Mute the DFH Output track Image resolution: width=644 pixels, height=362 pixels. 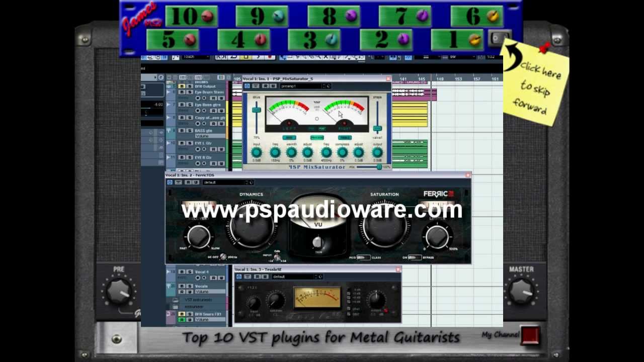click(x=182, y=86)
